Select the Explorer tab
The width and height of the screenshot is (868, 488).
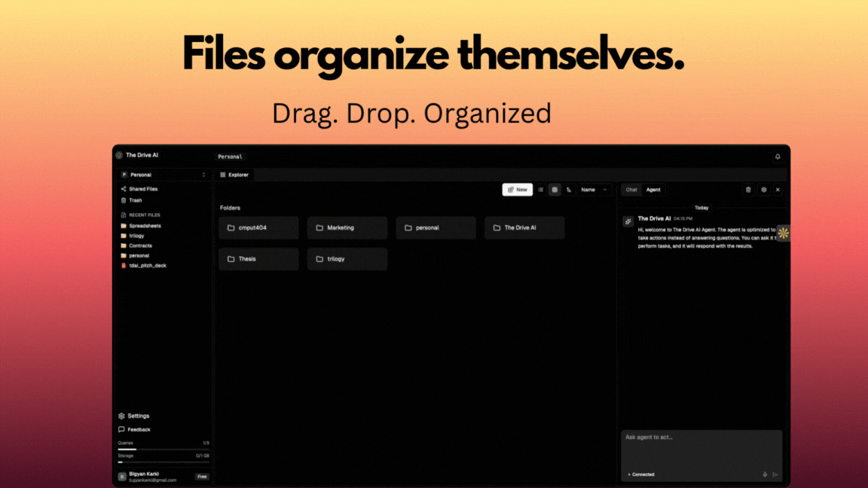coord(234,174)
